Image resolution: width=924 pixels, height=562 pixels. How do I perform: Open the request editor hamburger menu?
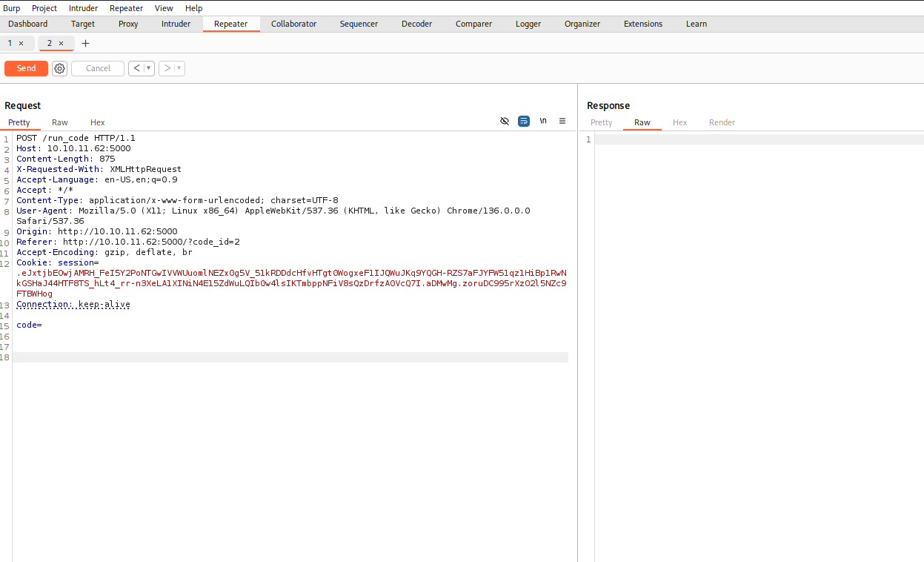point(562,121)
